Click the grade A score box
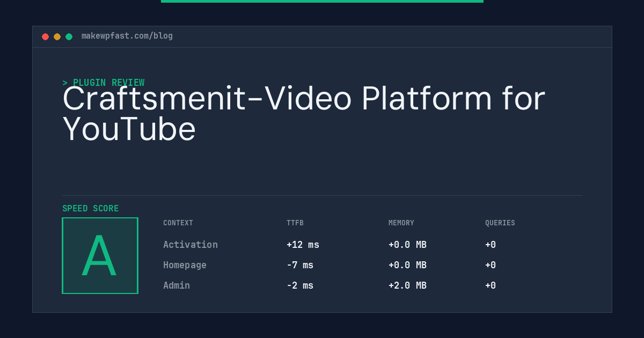Image resolution: width=644 pixels, height=338 pixels. coord(100,255)
